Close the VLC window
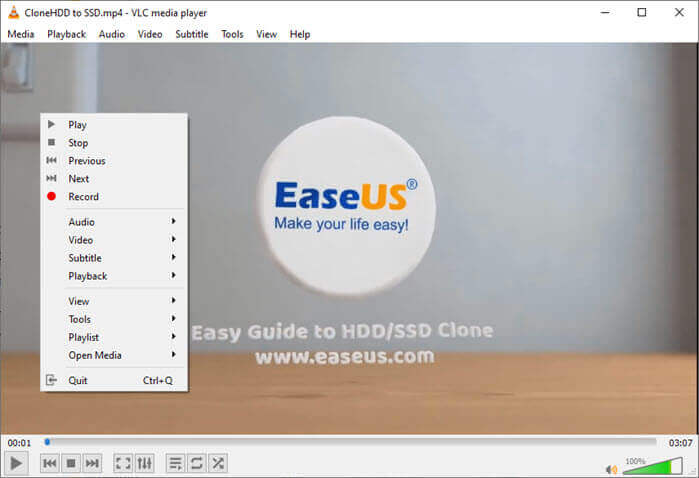This screenshot has width=699, height=478. tap(679, 12)
